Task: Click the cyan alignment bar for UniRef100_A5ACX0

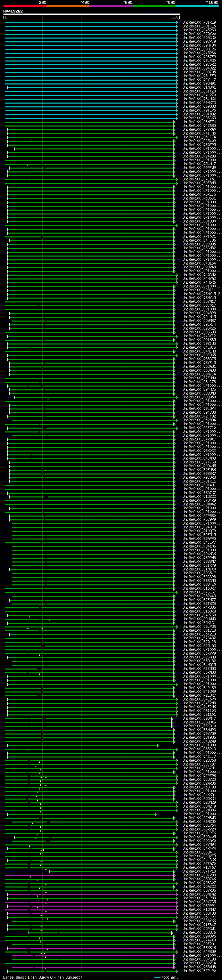Action: click(91, 38)
